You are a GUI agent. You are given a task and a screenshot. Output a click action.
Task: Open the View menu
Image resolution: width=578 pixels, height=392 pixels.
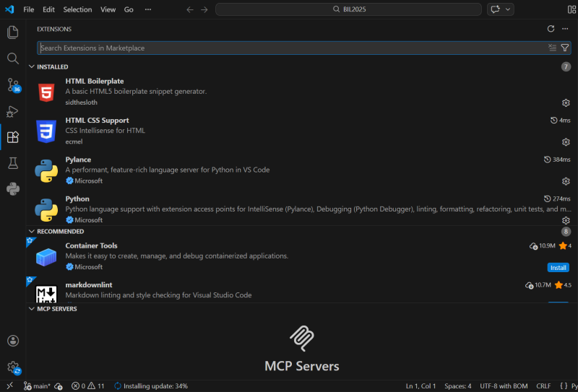(108, 9)
